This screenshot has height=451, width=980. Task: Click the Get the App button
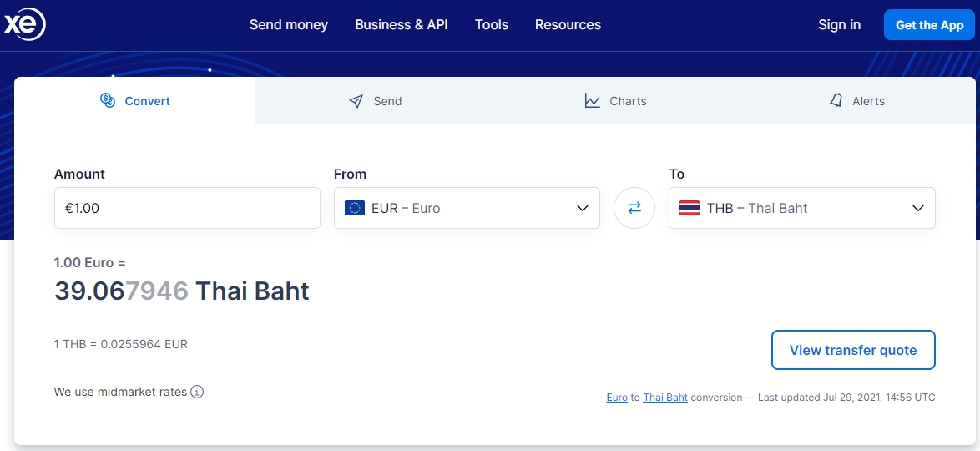coord(929,25)
